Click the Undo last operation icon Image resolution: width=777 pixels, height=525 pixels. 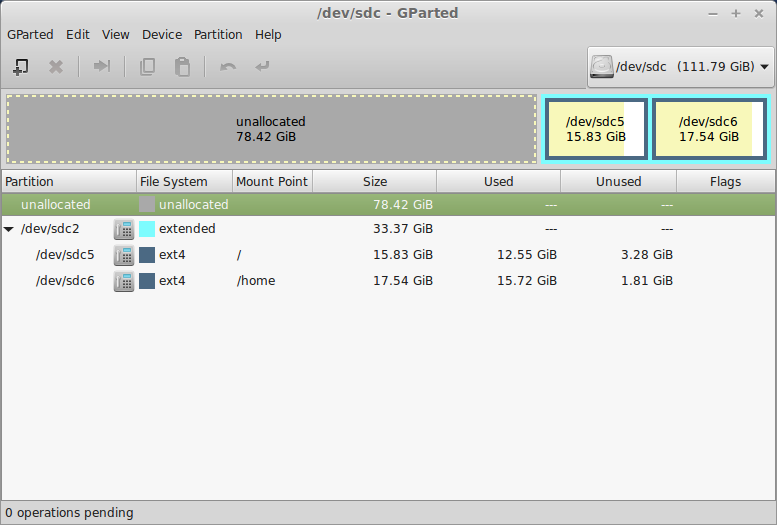(228, 67)
